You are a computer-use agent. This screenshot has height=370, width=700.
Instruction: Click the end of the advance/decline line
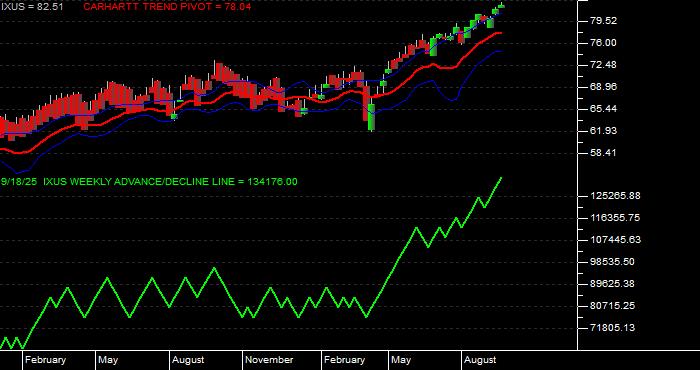pos(501,178)
